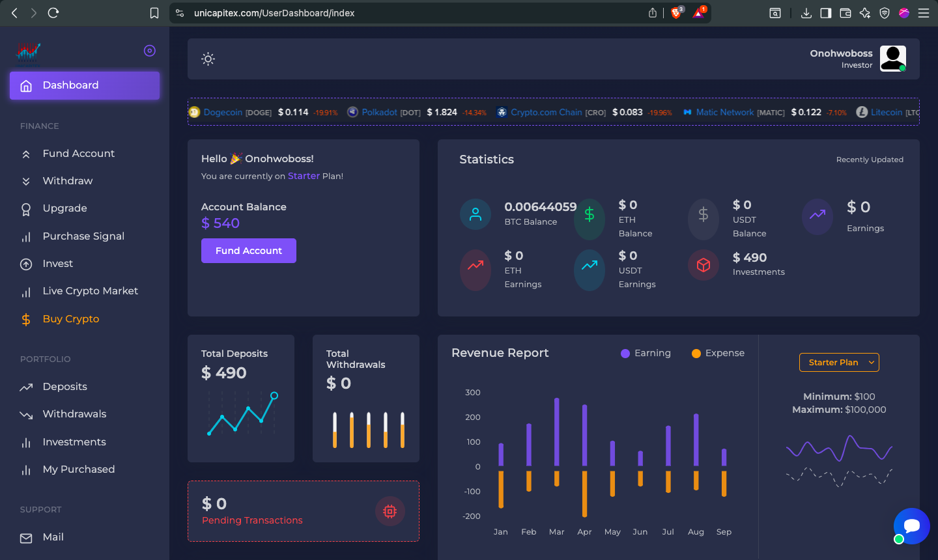Click the Mail envelope icon in sidebar

pyautogui.click(x=26, y=538)
